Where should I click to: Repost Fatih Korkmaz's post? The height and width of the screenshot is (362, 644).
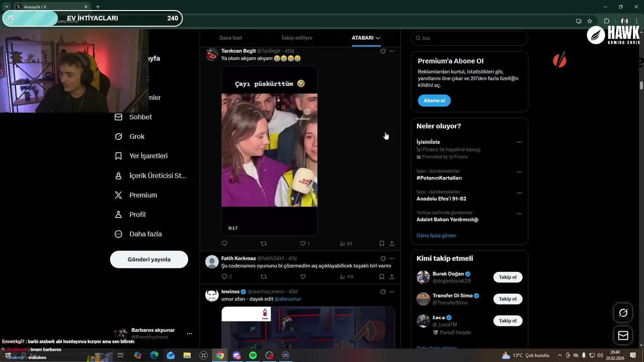(x=264, y=277)
